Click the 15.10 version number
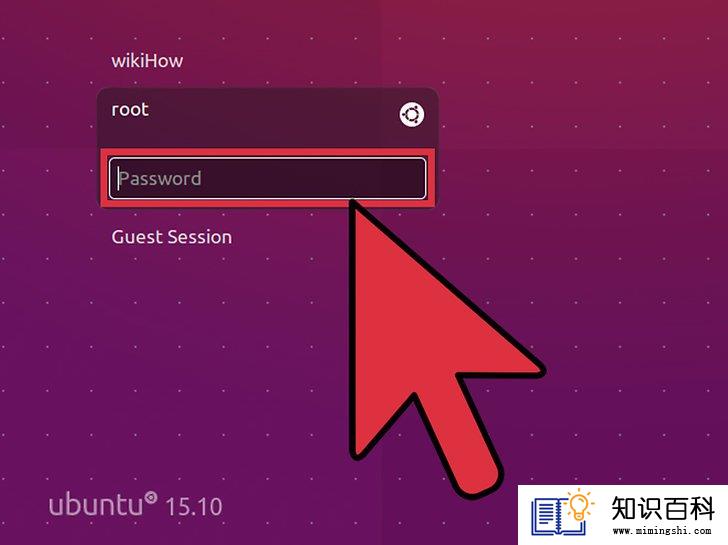 click(194, 507)
